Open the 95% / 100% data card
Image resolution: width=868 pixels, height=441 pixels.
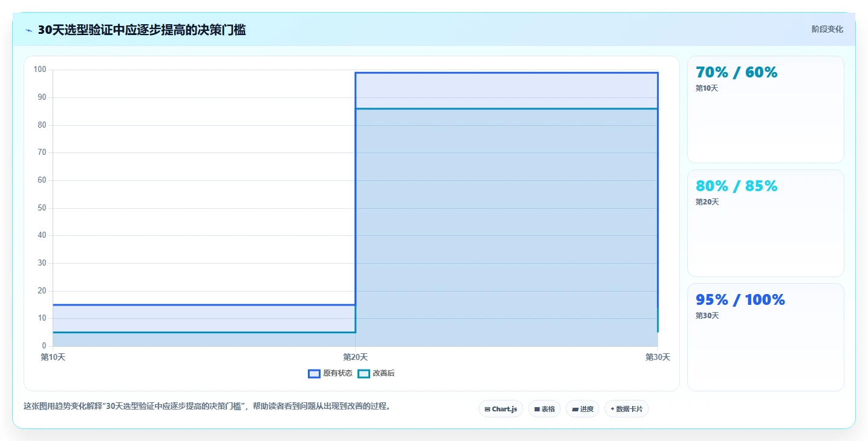(x=765, y=337)
